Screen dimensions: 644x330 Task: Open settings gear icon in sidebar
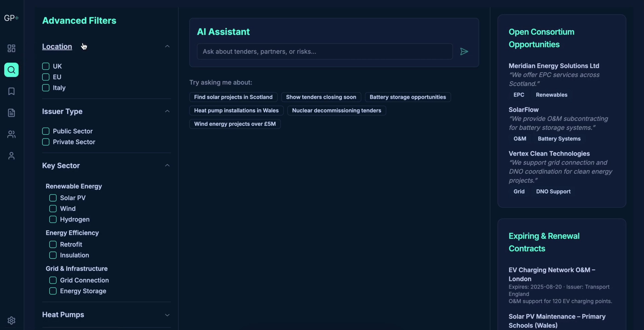pos(11,320)
